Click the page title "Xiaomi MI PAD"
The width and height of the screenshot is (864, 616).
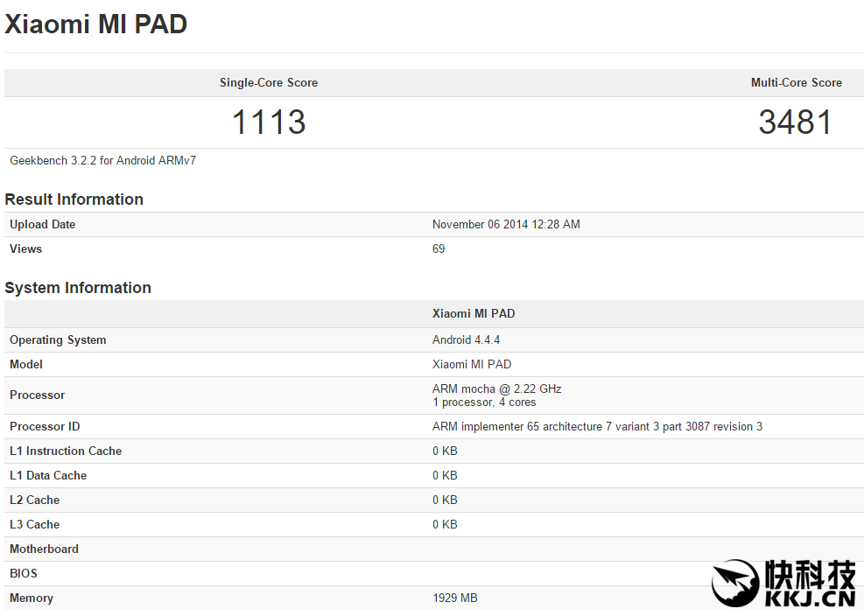point(96,24)
